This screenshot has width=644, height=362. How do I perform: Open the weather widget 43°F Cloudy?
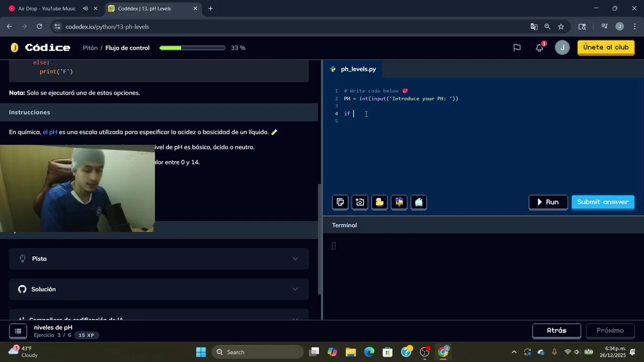point(24,352)
